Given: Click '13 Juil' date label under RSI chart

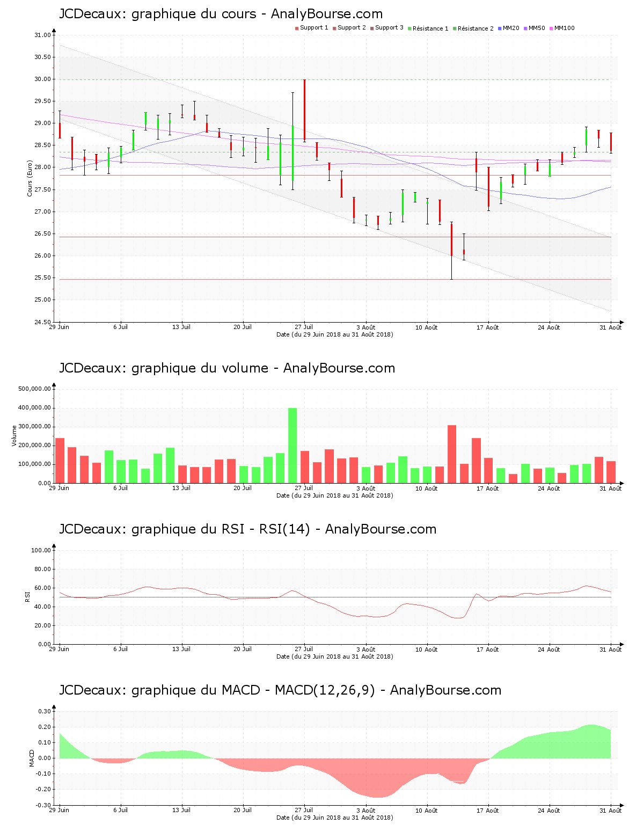Looking at the screenshot, I should point(181,649).
